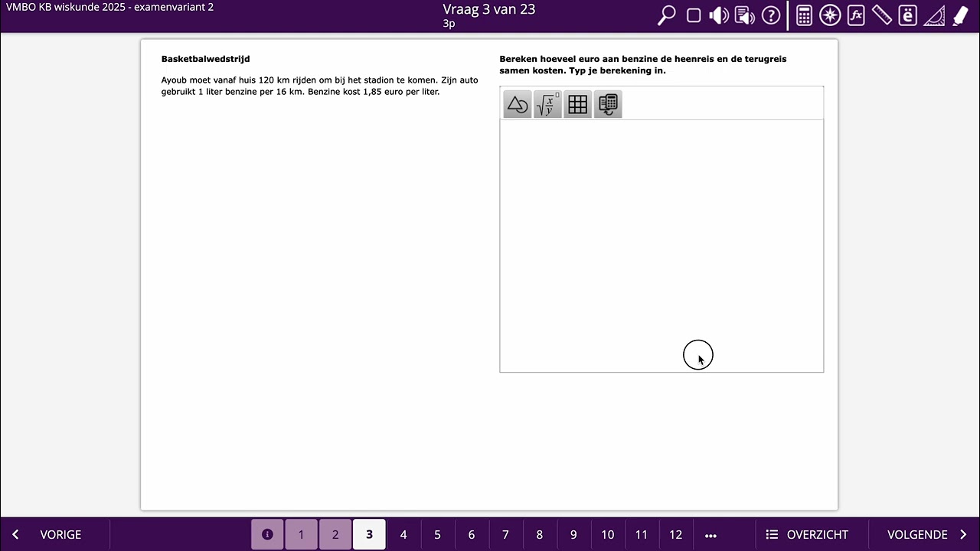Viewport: 980px width, 551px height.
Task: Go to VOLGENDE question
Action: pos(926,534)
